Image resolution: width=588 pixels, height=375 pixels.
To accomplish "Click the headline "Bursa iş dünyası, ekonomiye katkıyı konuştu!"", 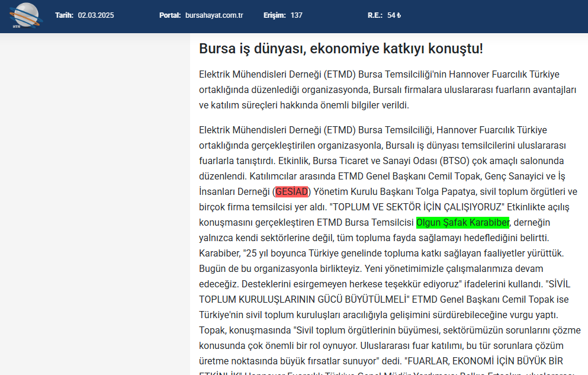I will click(341, 49).
